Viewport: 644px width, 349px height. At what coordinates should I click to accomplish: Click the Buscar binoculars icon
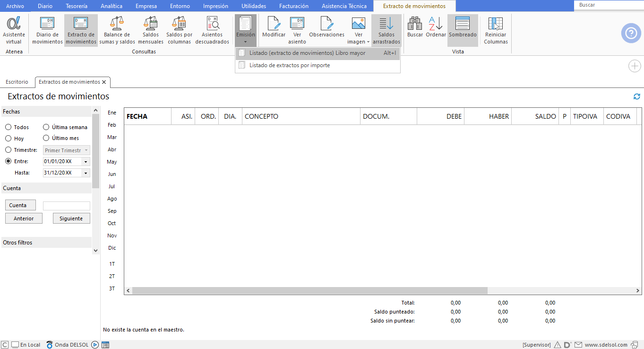[x=415, y=27]
